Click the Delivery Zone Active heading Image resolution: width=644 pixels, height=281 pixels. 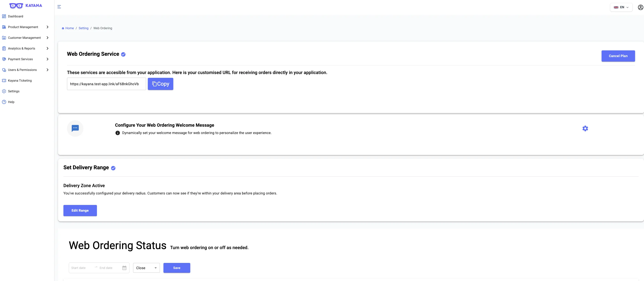[x=84, y=186]
